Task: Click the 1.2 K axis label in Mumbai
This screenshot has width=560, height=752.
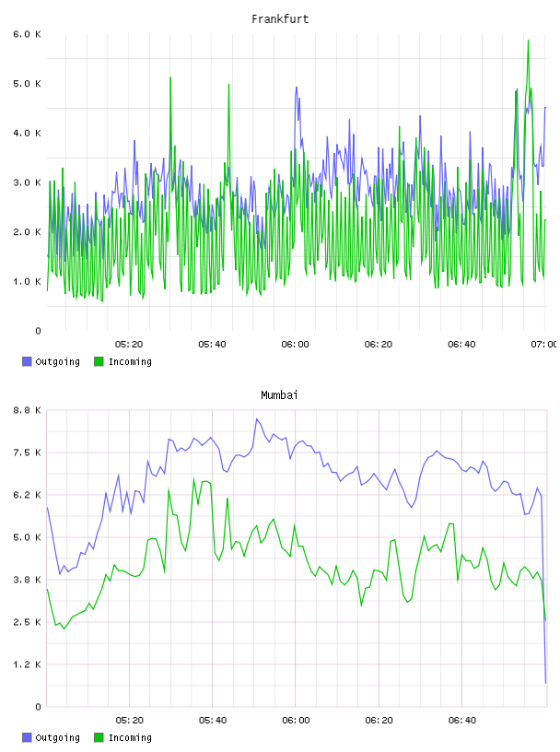Action: click(28, 664)
